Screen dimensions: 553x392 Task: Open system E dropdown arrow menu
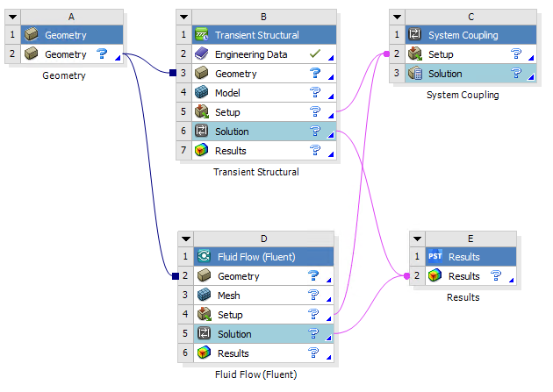point(417,239)
